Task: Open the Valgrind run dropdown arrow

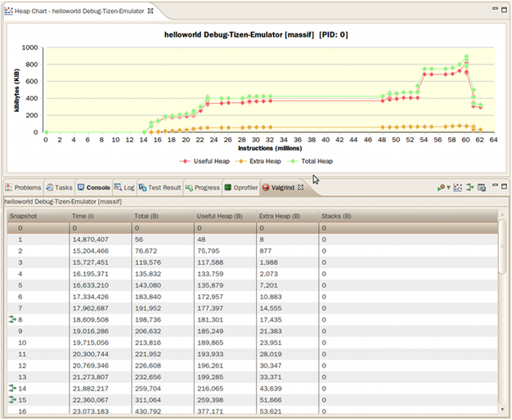Action: [449, 187]
